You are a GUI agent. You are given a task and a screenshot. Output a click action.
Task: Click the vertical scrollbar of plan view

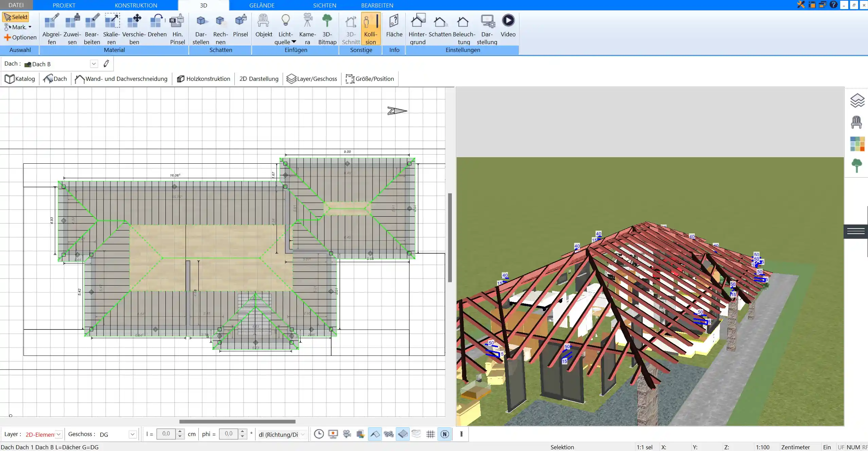pyautogui.click(x=450, y=238)
